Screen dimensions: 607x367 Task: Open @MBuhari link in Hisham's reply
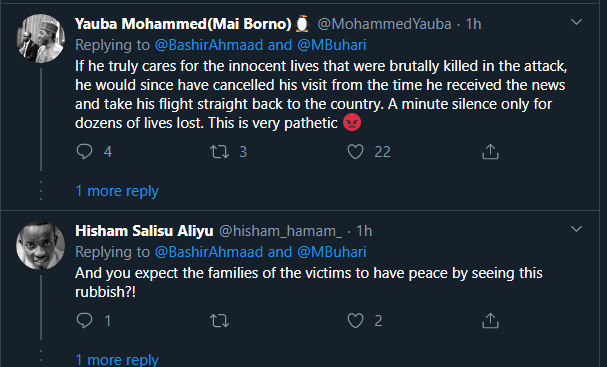pyautogui.click(x=332, y=252)
